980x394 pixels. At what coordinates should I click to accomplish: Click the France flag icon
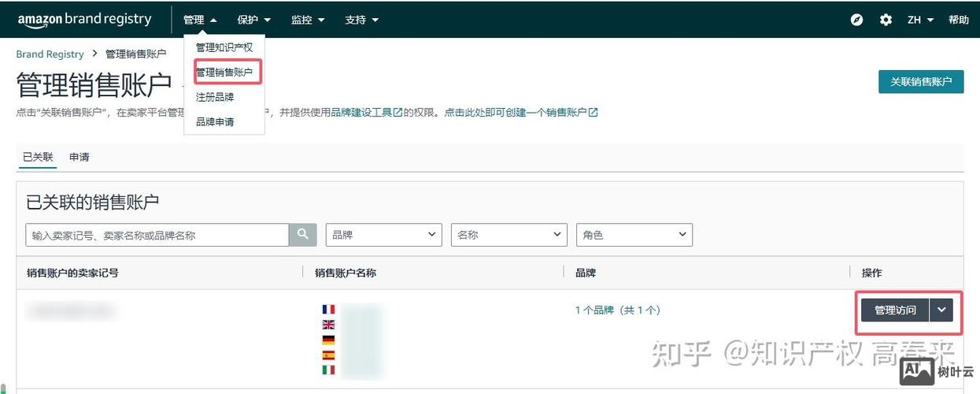(x=328, y=310)
